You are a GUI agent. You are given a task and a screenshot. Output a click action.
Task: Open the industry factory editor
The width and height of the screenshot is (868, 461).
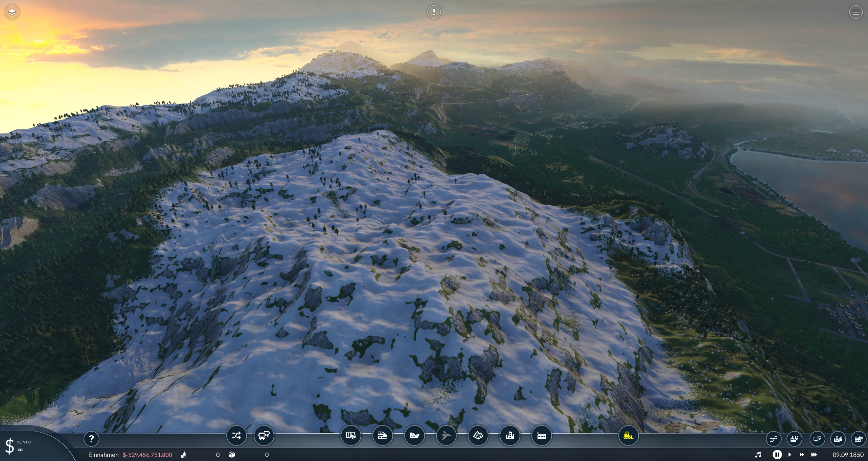(542, 435)
